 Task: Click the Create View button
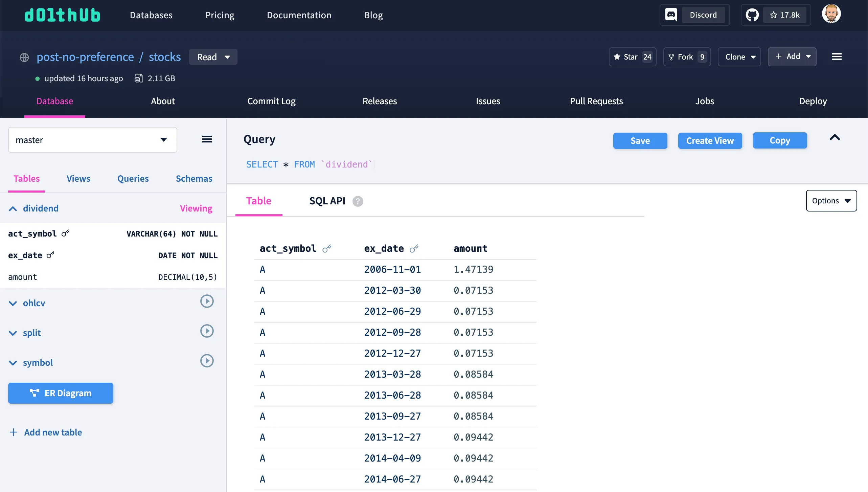710,140
